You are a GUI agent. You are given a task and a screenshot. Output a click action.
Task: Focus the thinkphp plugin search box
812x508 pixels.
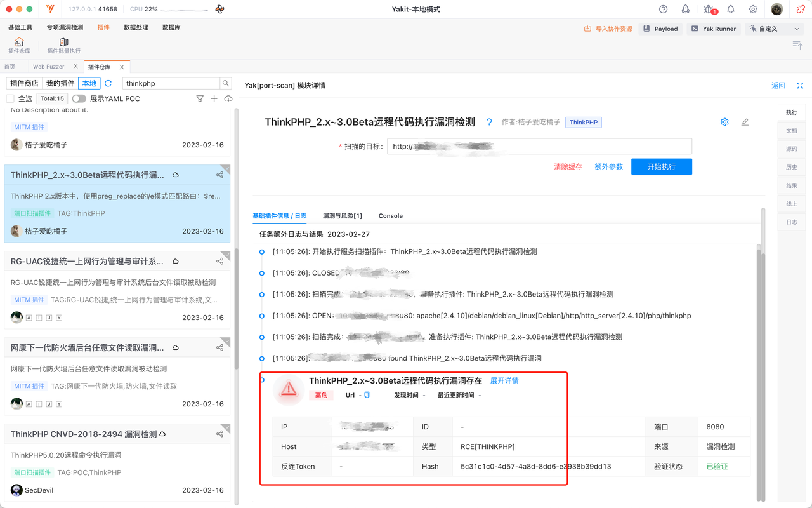coord(171,83)
